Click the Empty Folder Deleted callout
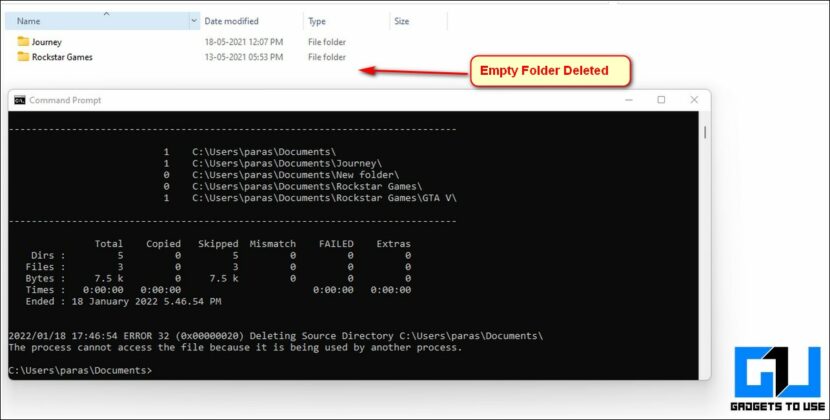830x420 pixels. click(551, 71)
